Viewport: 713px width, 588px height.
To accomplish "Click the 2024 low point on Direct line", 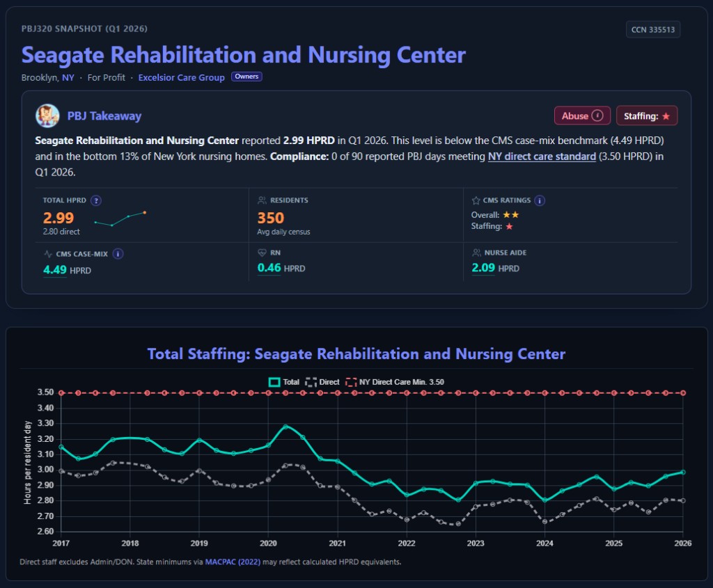I will (x=544, y=522).
